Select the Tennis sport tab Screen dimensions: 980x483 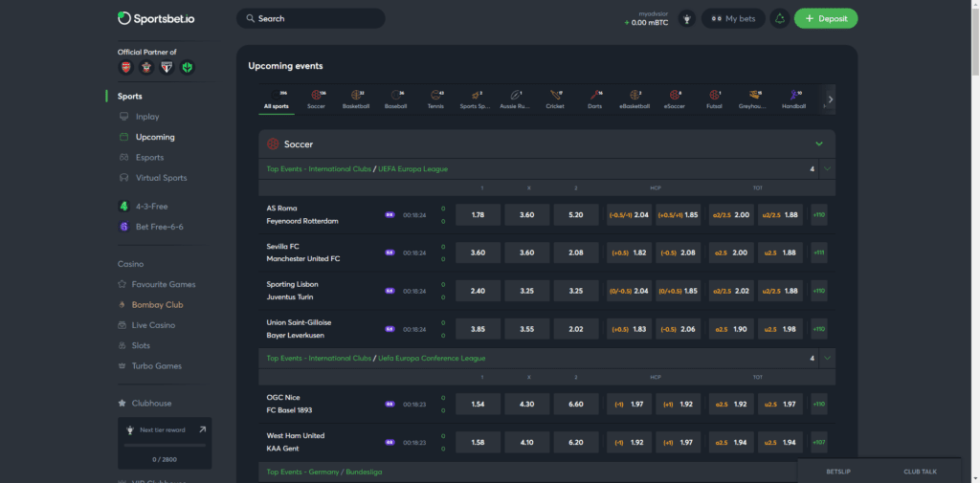pyautogui.click(x=435, y=99)
